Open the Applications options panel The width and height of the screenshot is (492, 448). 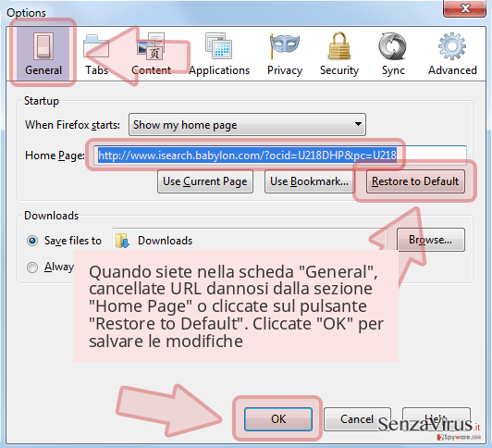pyautogui.click(x=219, y=54)
